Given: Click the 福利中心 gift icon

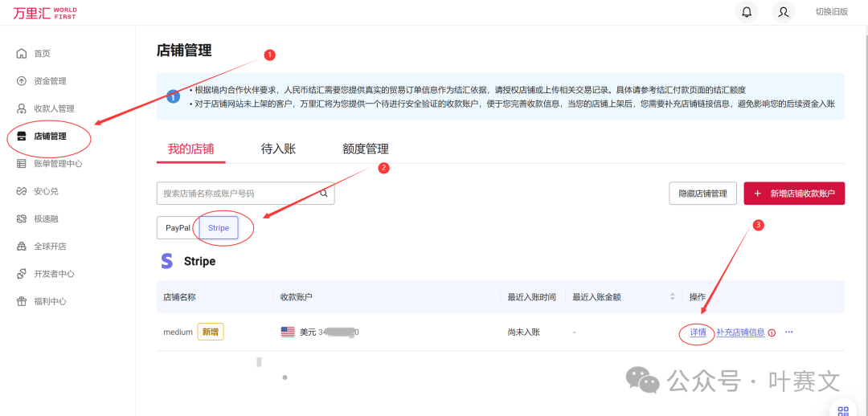Looking at the screenshot, I should click(22, 302).
